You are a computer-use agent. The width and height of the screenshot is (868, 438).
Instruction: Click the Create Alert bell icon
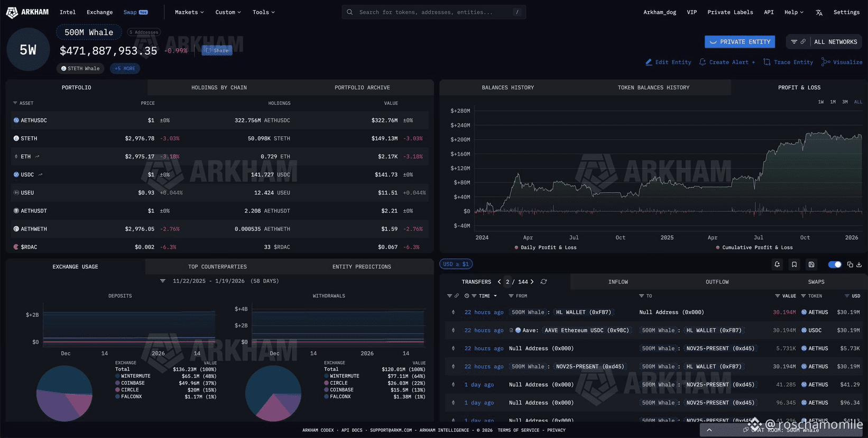click(703, 62)
